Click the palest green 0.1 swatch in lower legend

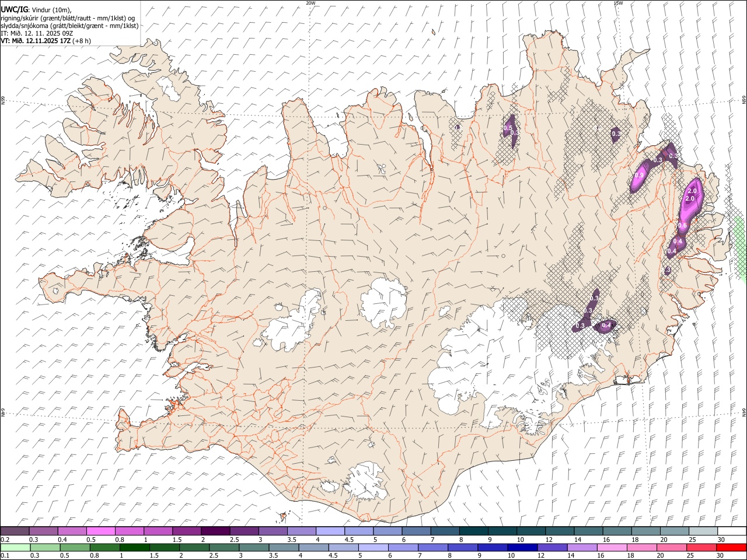click(16, 547)
